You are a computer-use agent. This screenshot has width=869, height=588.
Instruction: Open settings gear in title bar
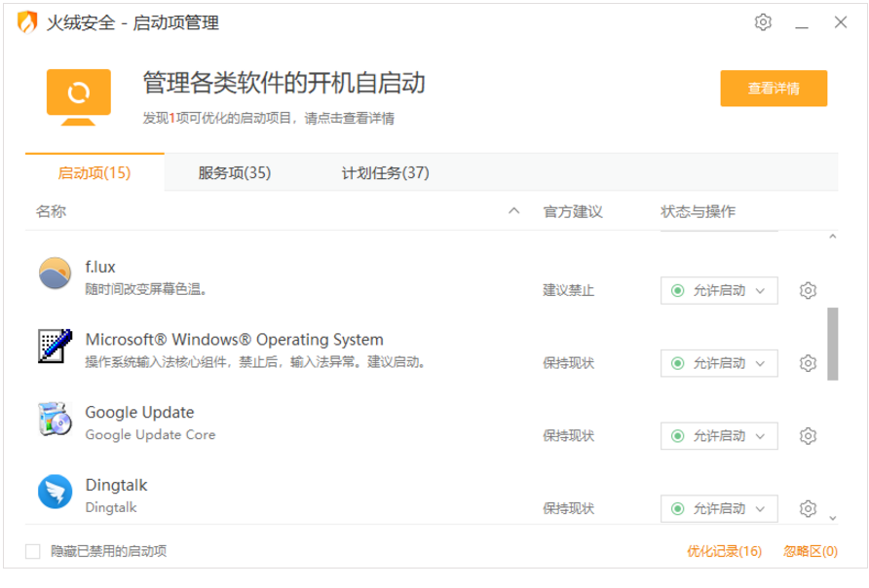pyautogui.click(x=764, y=22)
